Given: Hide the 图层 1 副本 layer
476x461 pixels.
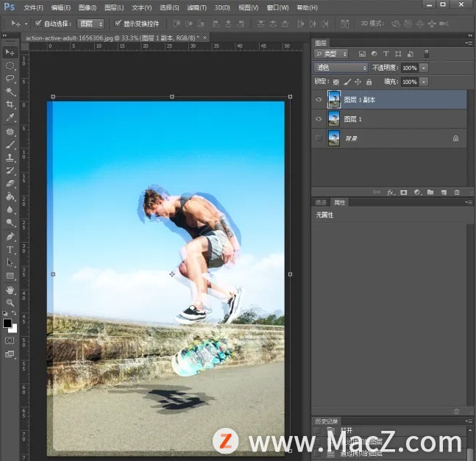Looking at the screenshot, I should point(319,99).
